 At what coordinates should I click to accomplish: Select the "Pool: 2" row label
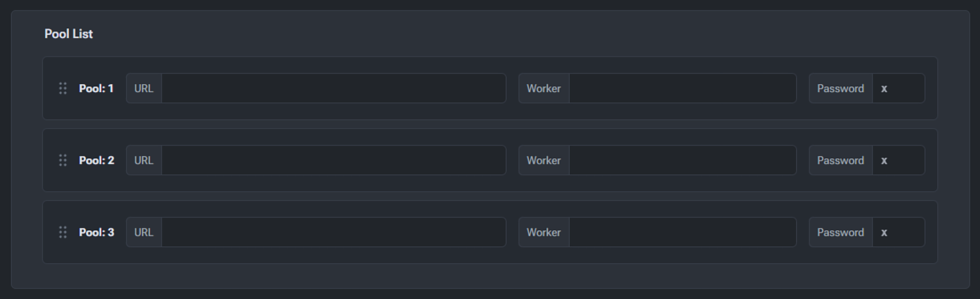pyautogui.click(x=96, y=160)
